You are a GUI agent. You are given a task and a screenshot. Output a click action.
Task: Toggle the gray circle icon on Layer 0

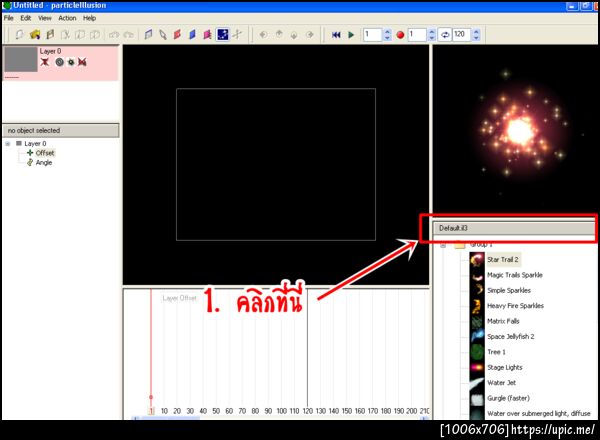[59, 62]
